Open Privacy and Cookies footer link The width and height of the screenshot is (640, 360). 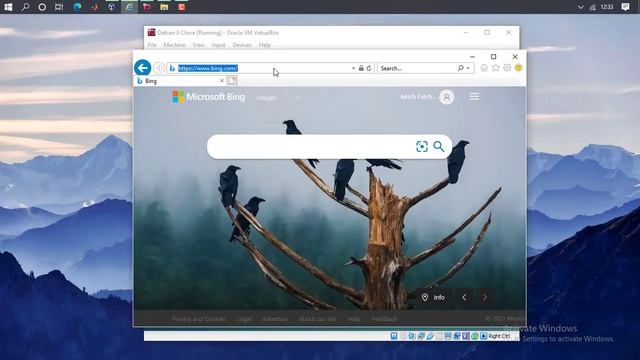point(199,319)
